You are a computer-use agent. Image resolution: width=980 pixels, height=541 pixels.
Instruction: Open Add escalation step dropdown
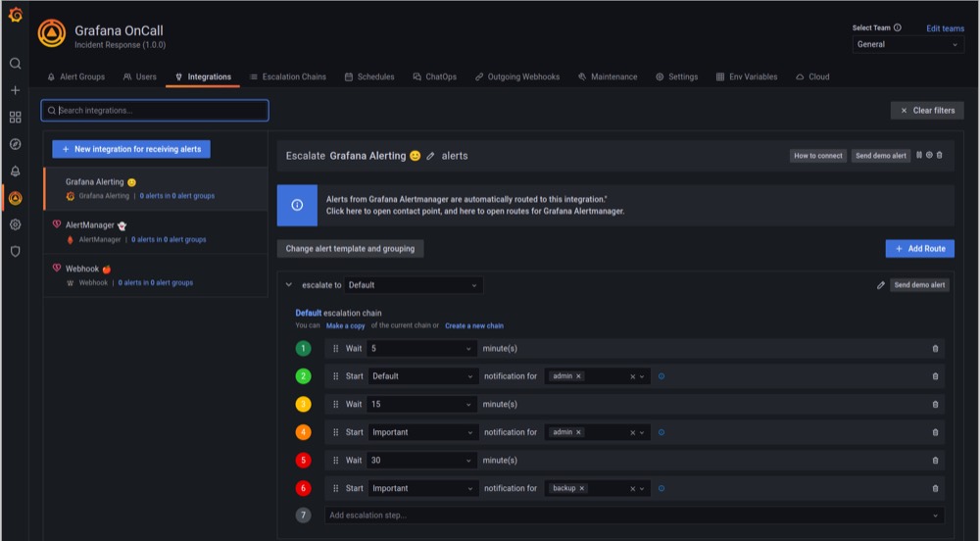click(x=634, y=516)
